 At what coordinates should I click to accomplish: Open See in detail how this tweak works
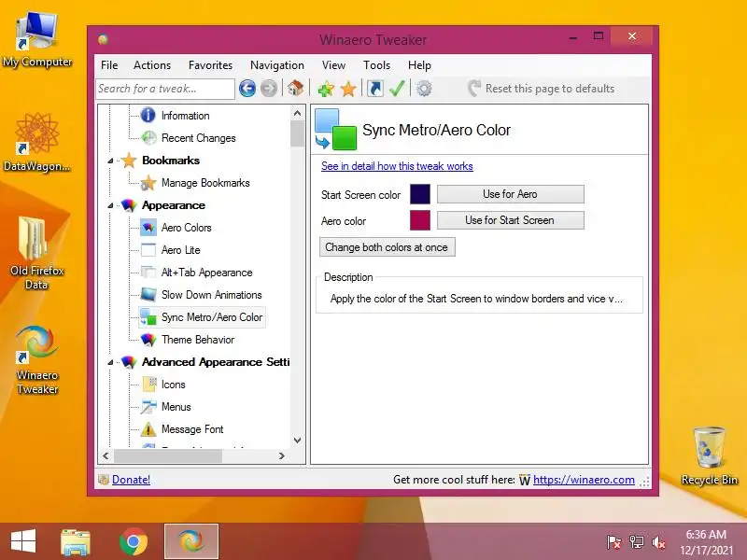click(x=397, y=166)
